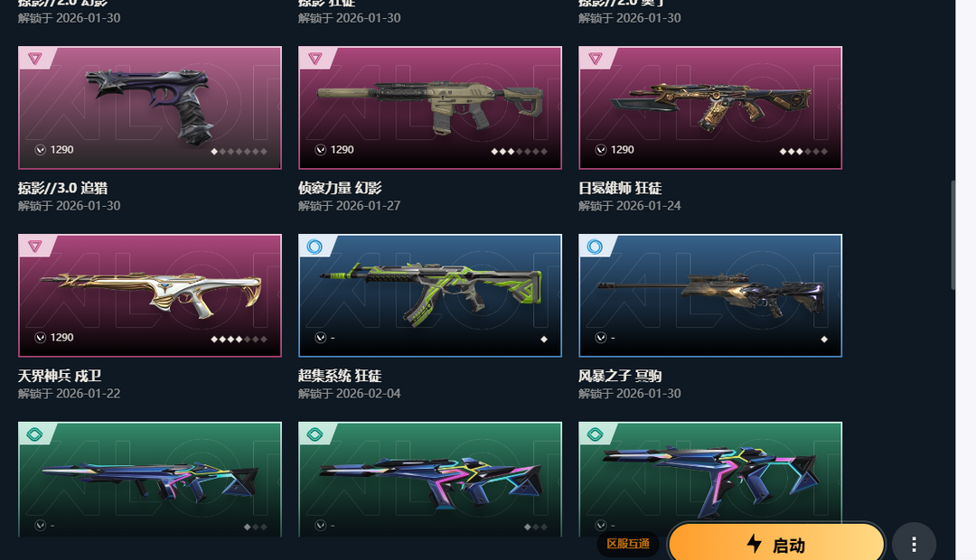Click the lightning bolt icon on the 启动 button

click(x=754, y=543)
